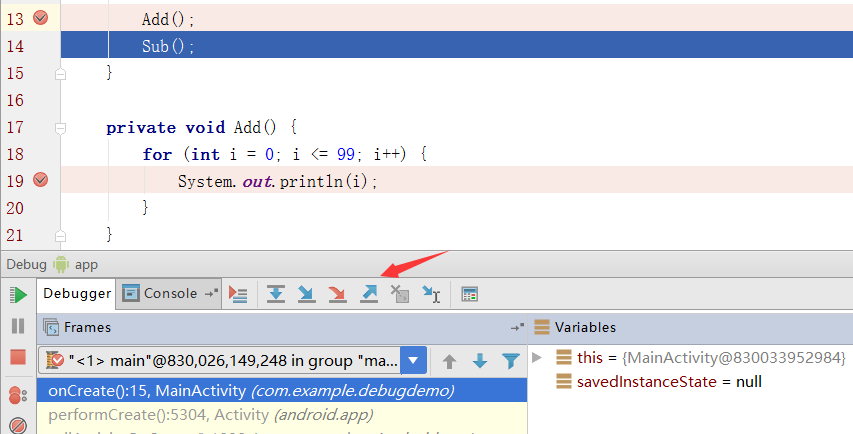Click the System.out.println(i) statement
853x434 pixels.
pyautogui.click(x=277, y=181)
